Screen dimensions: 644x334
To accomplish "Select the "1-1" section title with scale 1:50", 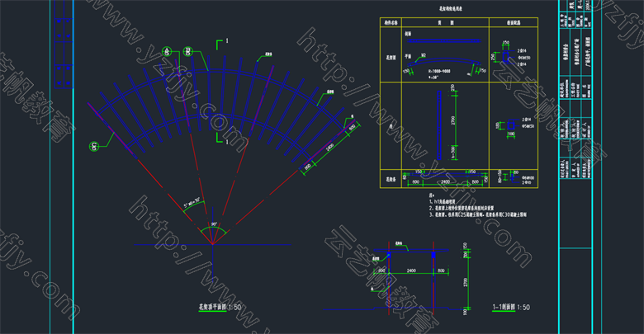I will point(511,307).
